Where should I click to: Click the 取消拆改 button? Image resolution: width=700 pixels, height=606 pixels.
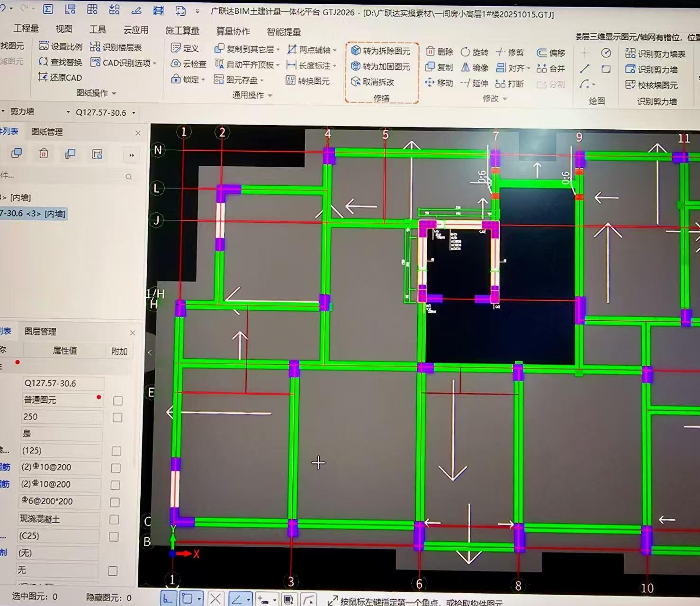372,82
